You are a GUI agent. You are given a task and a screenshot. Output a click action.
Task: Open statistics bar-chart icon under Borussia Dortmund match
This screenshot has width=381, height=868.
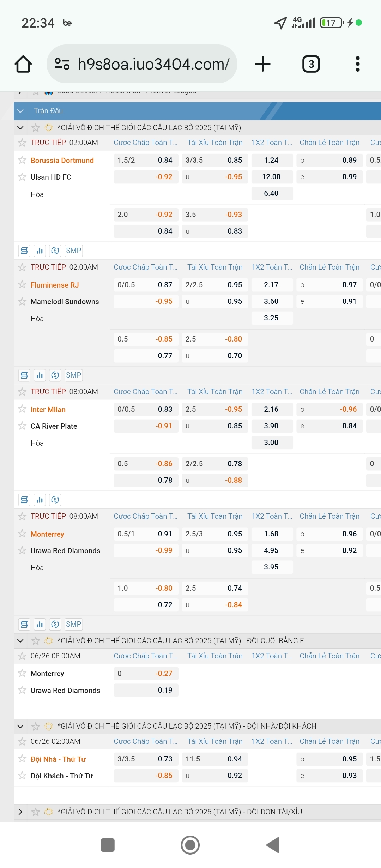[x=40, y=251]
